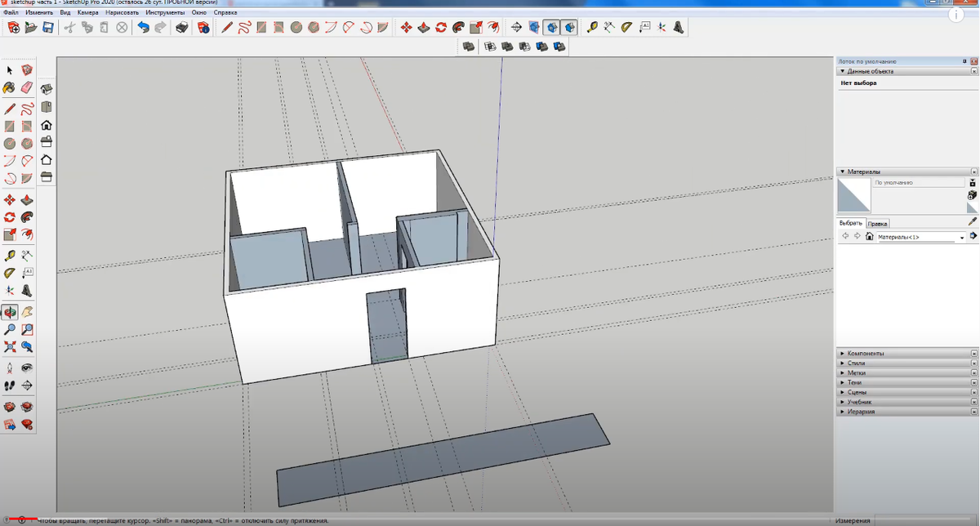Switch to the Правка tab in Materials

pos(878,223)
